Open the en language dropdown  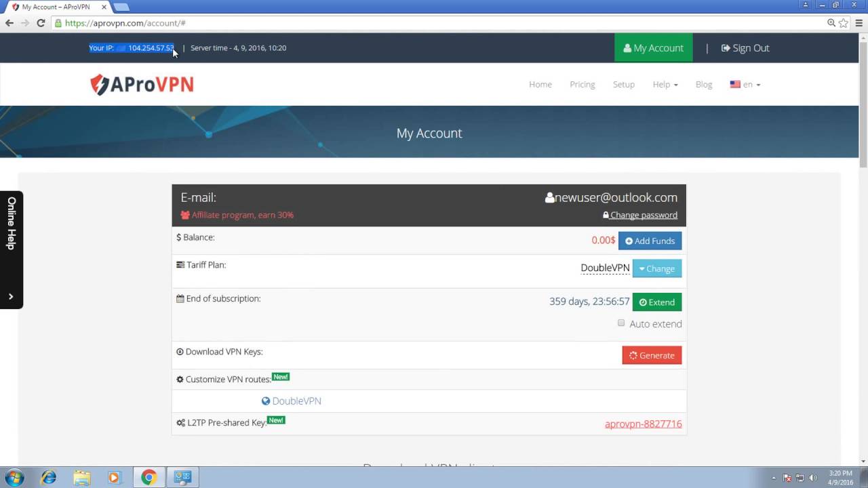coord(745,85)
